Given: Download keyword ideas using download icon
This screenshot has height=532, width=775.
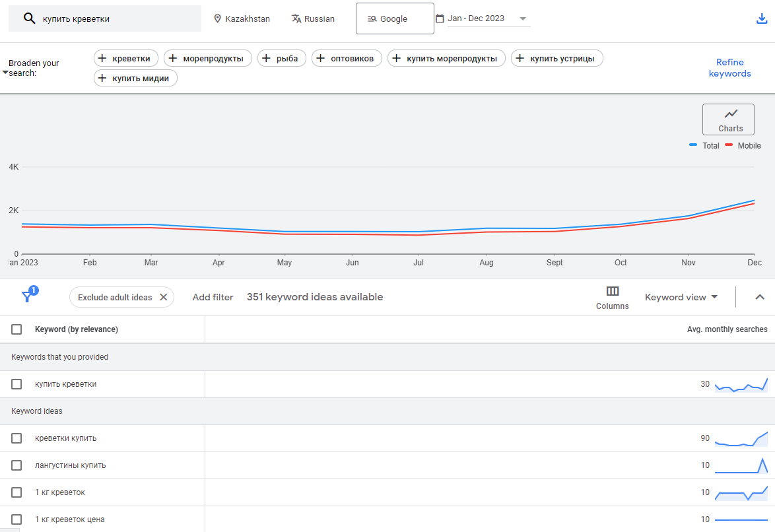Looking at the screenshot, I should click(x=762, y=18).
